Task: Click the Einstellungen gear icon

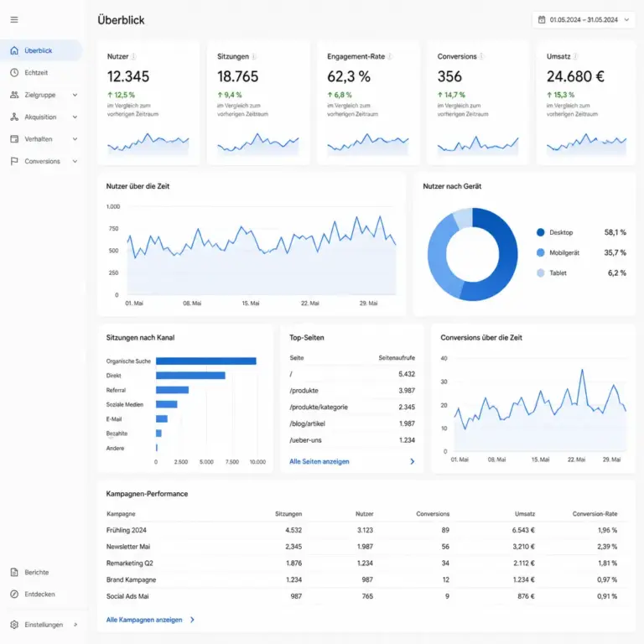Action: [14, 625]
